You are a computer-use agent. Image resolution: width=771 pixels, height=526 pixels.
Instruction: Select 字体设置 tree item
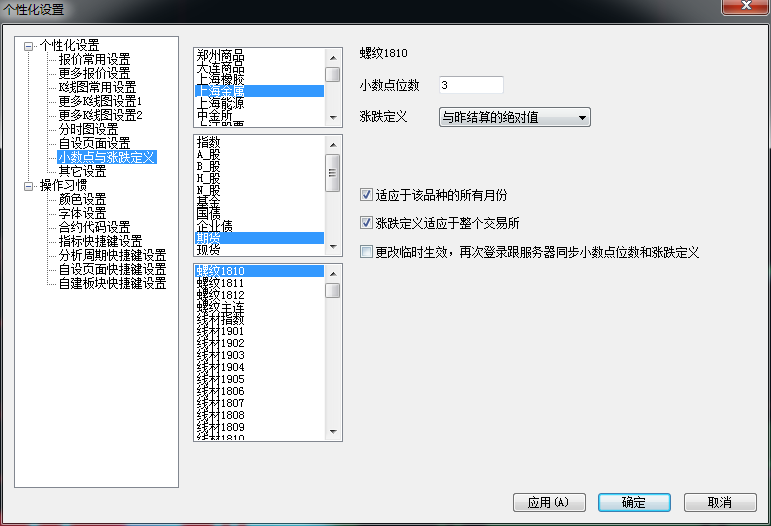click(x=82, y=213)
